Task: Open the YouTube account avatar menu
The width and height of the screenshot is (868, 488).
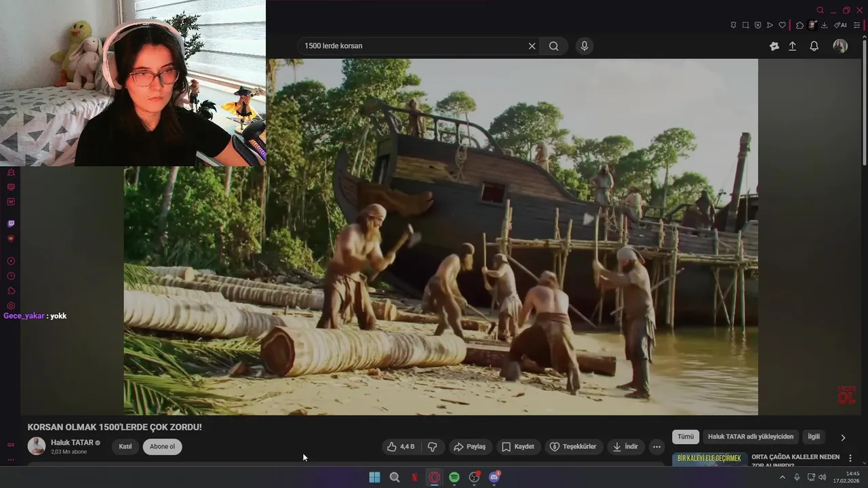Action: coord(840,46)
